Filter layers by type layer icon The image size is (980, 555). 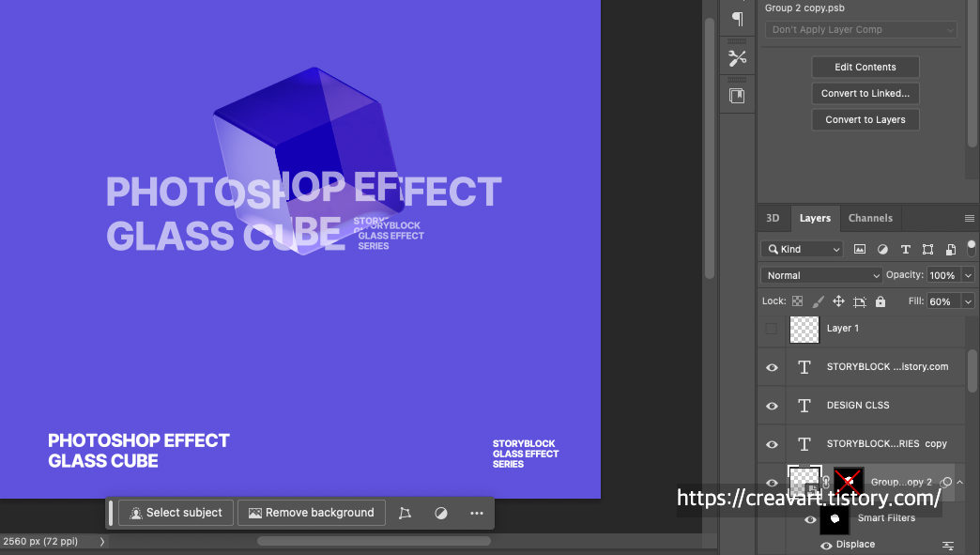pos(905,249)
